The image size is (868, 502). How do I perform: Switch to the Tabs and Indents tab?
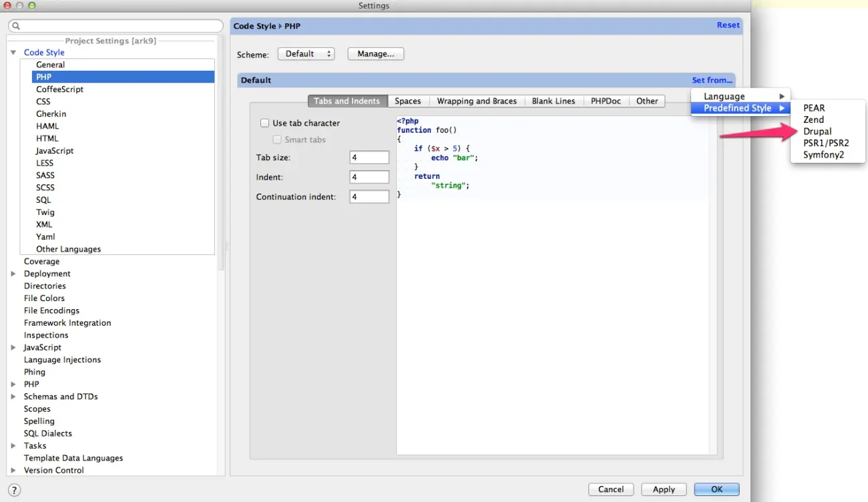tap(347, 101)
